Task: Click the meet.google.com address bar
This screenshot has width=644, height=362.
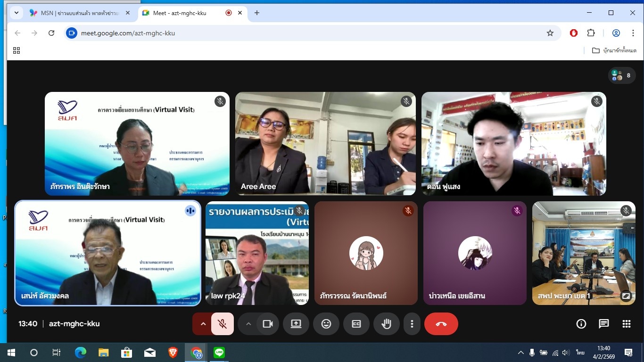Action: click(x=283, y=33)
